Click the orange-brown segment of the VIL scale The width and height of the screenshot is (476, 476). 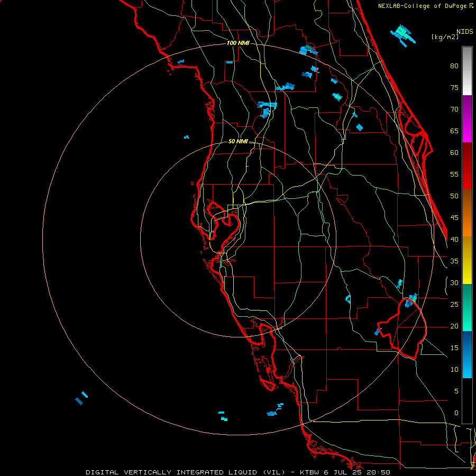[x=467, y=213]
